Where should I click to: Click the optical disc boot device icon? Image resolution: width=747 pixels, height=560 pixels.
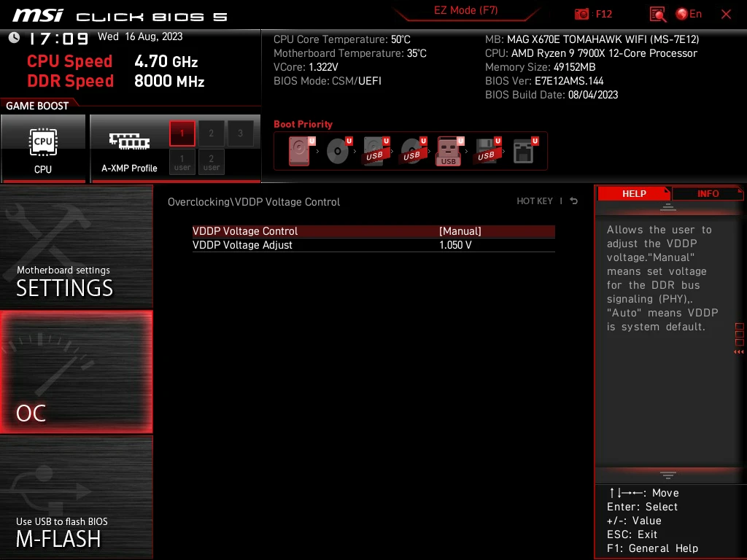[x=338, y=151]
